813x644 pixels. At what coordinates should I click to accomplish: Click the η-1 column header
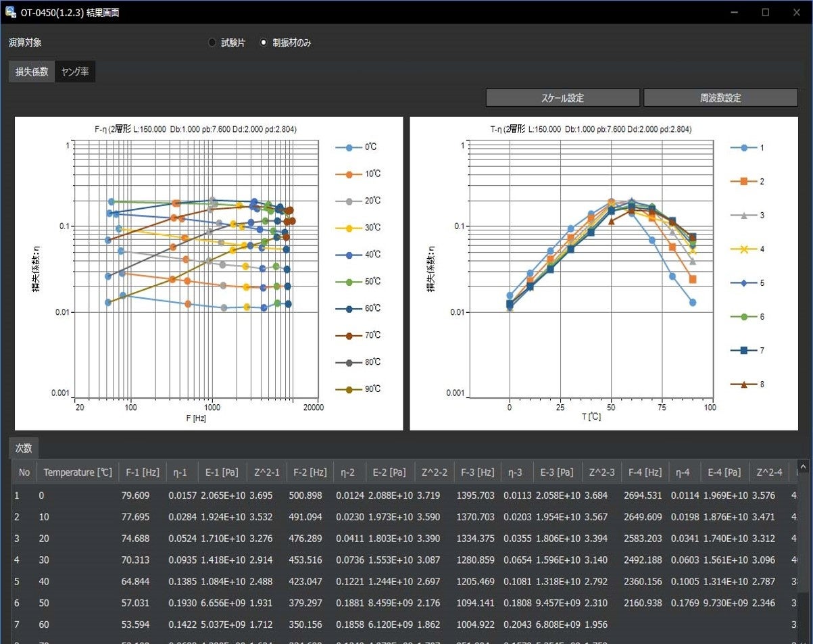pyautogui.click(x=182, y=472)
